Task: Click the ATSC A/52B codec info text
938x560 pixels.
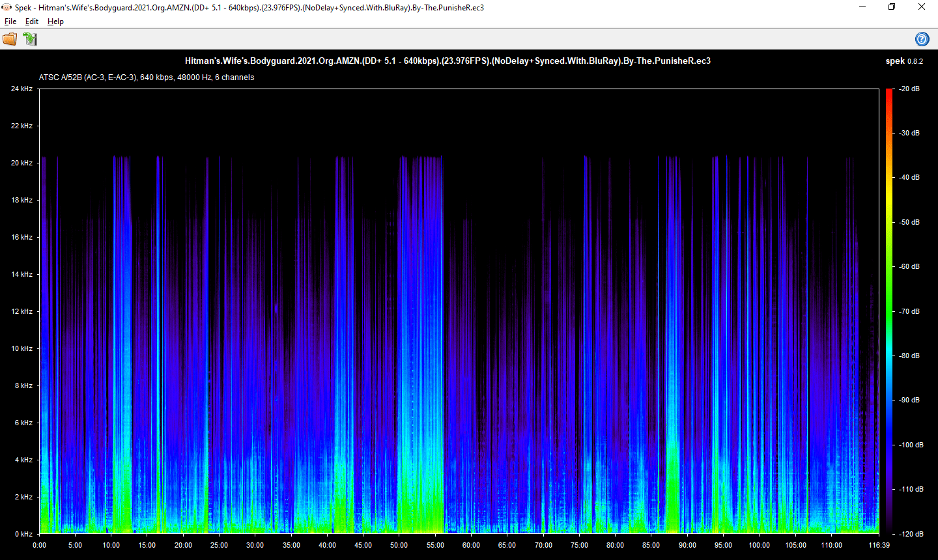Action: (x=147, y=77)
